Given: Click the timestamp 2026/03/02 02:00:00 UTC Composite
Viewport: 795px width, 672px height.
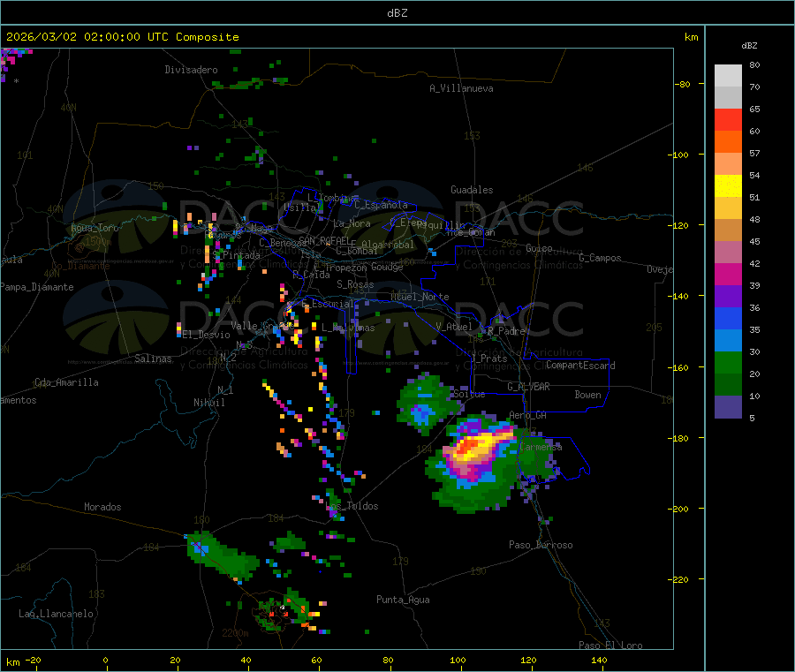Looking at the screenshot, I should (122, 37).
